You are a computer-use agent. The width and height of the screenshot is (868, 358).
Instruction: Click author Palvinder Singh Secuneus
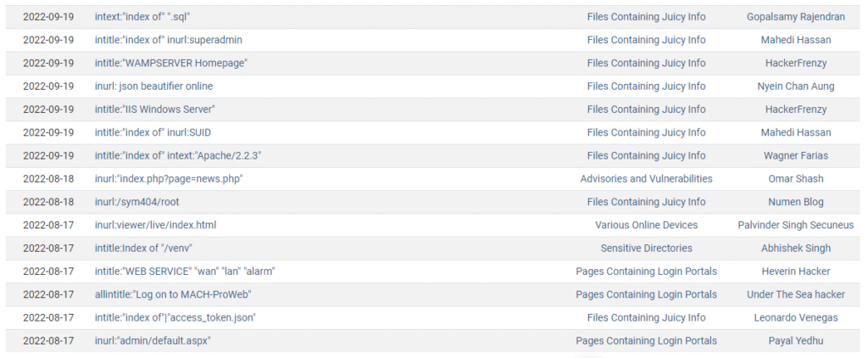pyautogui.click(x=795, y=225)
